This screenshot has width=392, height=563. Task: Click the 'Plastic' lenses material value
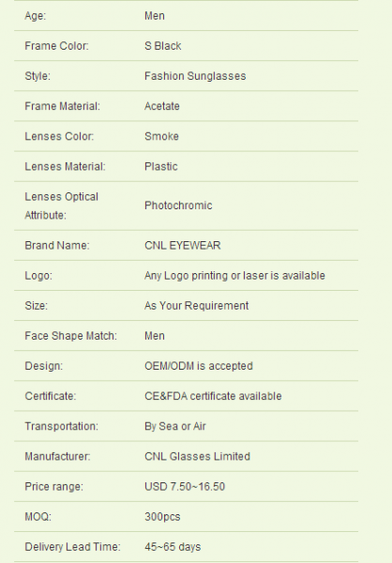[x=160, y=167]
